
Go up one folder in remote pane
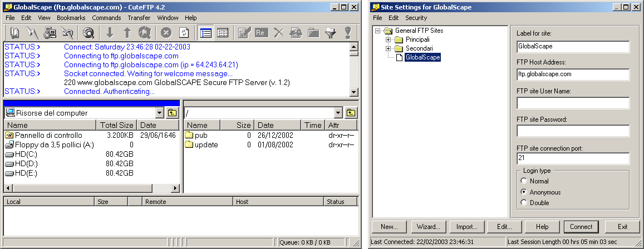[351, 113]
